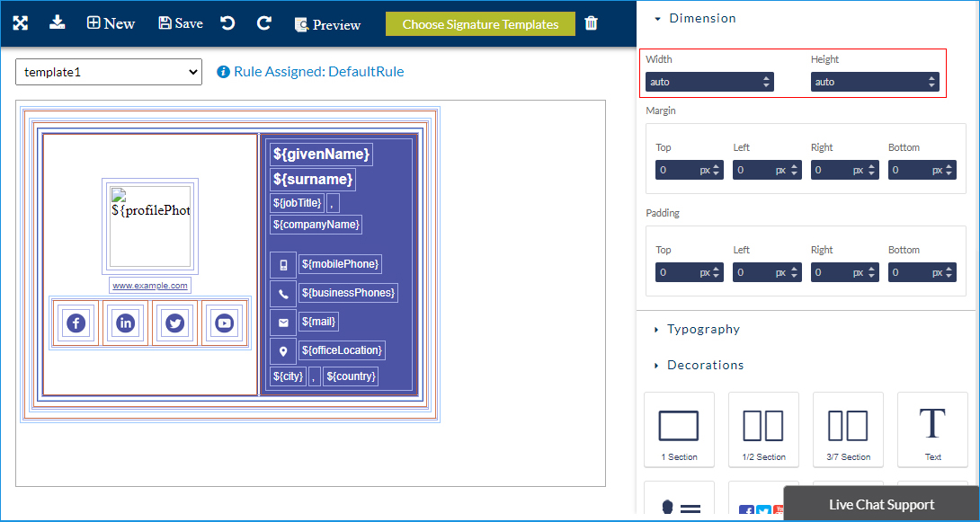
Task: Select the LinkedIn icon in signature
Action: (125, 323)
